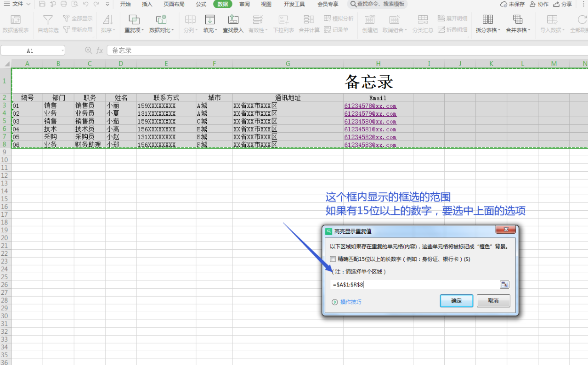Screen dimensions: 588x365
Task: Close the 高亮显示重复值 dialog
Action: click(505, 230)
